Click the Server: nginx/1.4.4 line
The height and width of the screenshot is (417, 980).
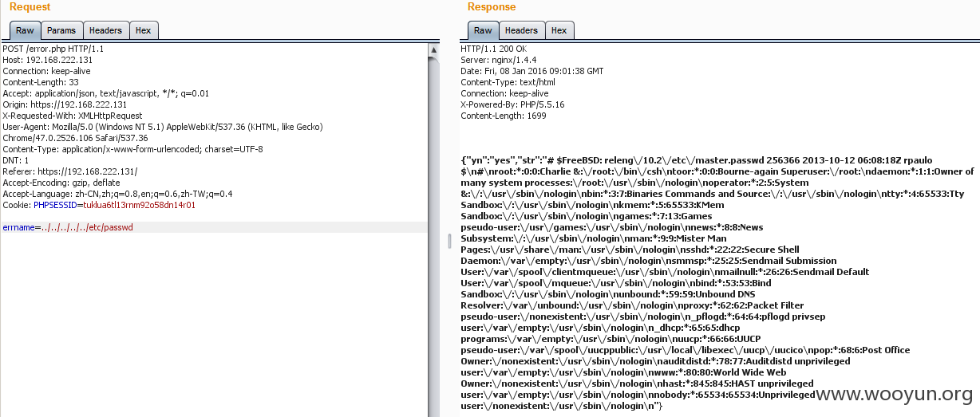click(499, 60)
